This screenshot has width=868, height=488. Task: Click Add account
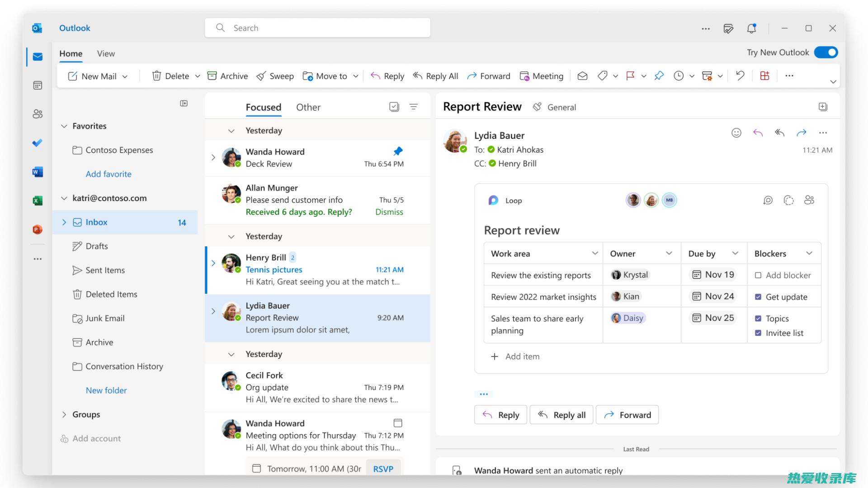click(x=90, y=438)
